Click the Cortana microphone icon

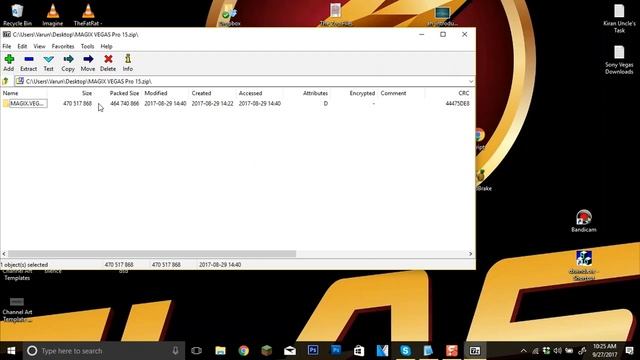click(175, 351)
